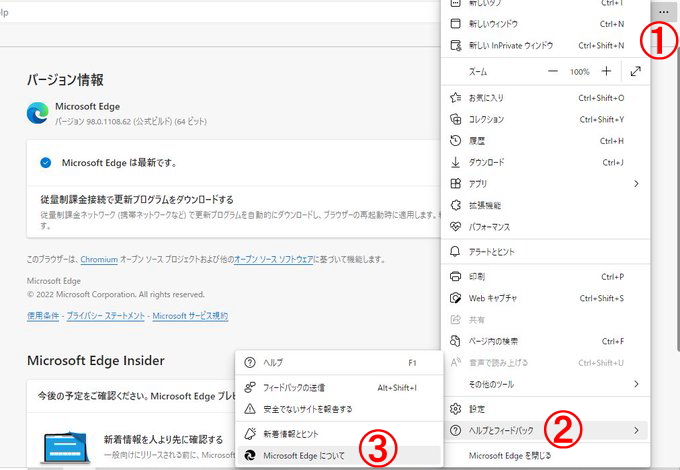This screenshot has height=470, width=680.
Task: Choose ページ内の検索 from the menu
Action: [545, 341]
